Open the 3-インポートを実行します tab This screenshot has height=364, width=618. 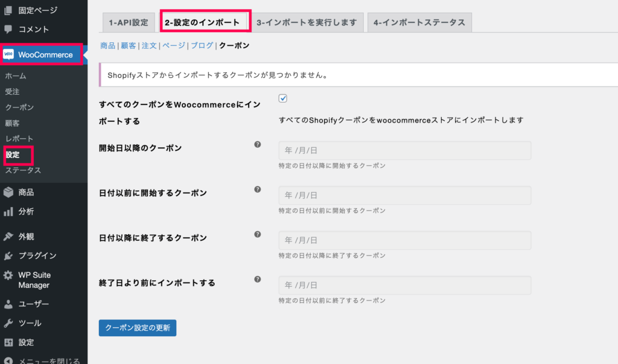tap(307, 22)
